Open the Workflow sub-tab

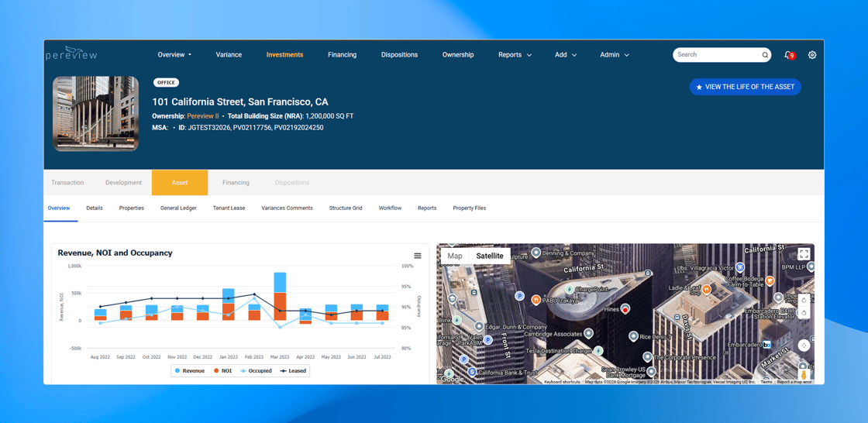coord(391,208)
